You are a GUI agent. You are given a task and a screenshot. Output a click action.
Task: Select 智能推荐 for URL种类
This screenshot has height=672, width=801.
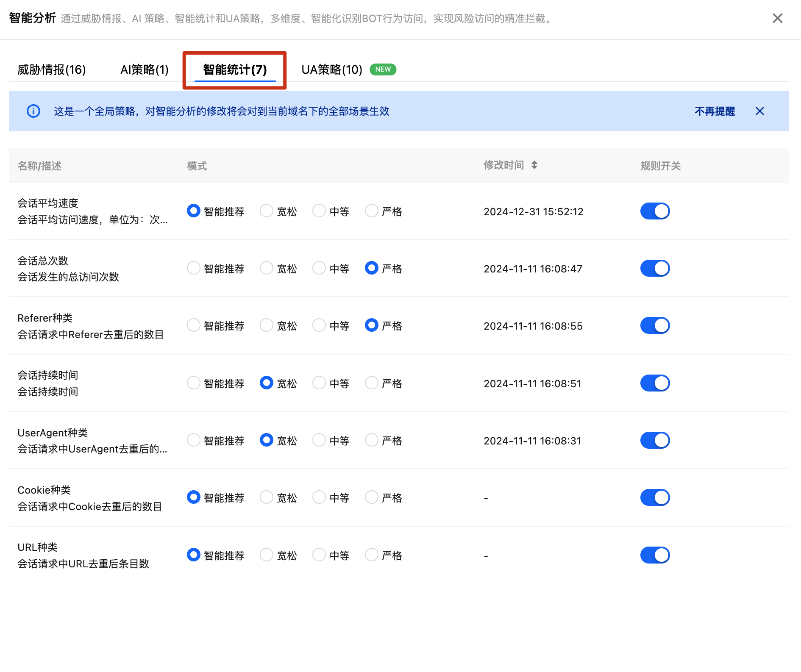pyautogui.click(x=194, y=555)
